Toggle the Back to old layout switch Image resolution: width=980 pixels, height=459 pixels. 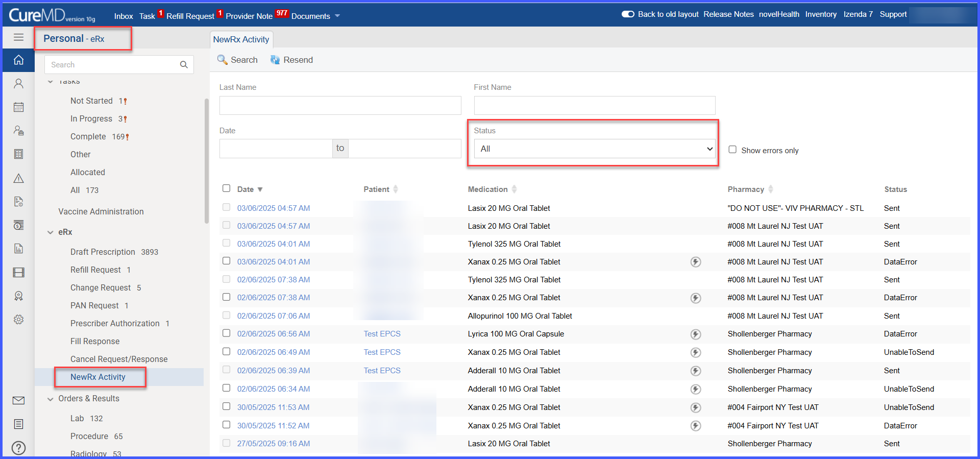click(628, 14)
